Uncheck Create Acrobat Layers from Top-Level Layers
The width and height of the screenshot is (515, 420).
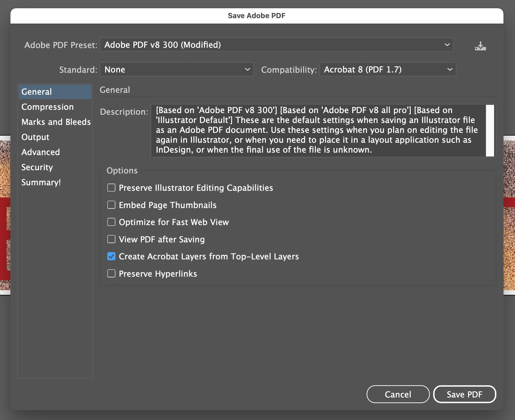[x=111, y=256]
